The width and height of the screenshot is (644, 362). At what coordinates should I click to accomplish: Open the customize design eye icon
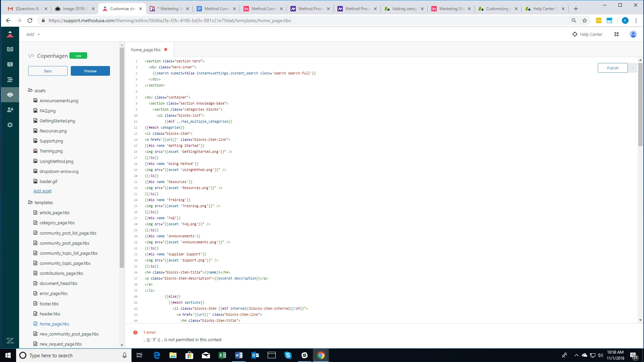click(10, 95)
